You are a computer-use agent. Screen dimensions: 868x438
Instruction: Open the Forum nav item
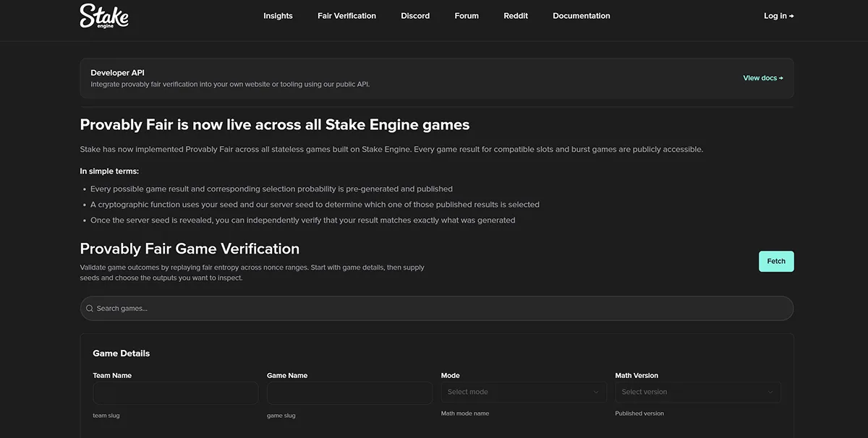coord(467,16)
